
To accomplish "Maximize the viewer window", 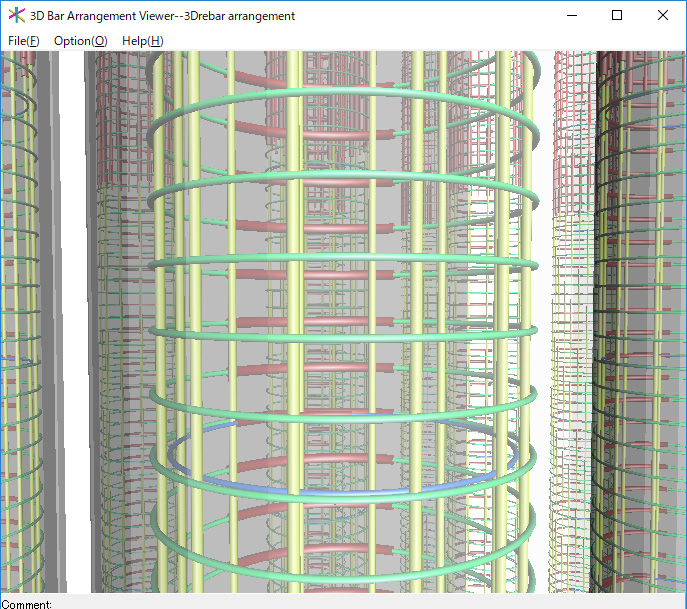I will 617,16.
